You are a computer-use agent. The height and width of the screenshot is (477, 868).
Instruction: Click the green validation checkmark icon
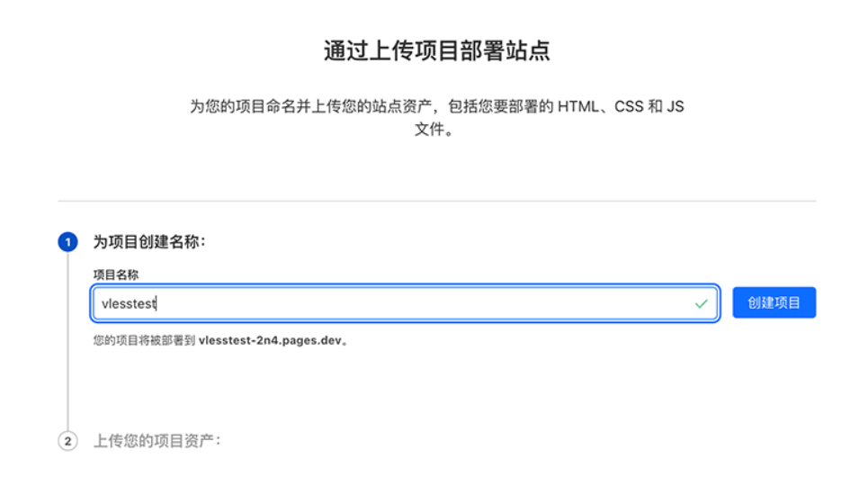pos(702,304)
